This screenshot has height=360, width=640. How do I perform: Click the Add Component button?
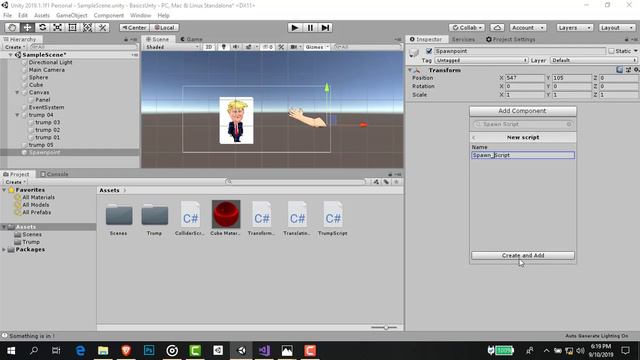coord(522,111)
